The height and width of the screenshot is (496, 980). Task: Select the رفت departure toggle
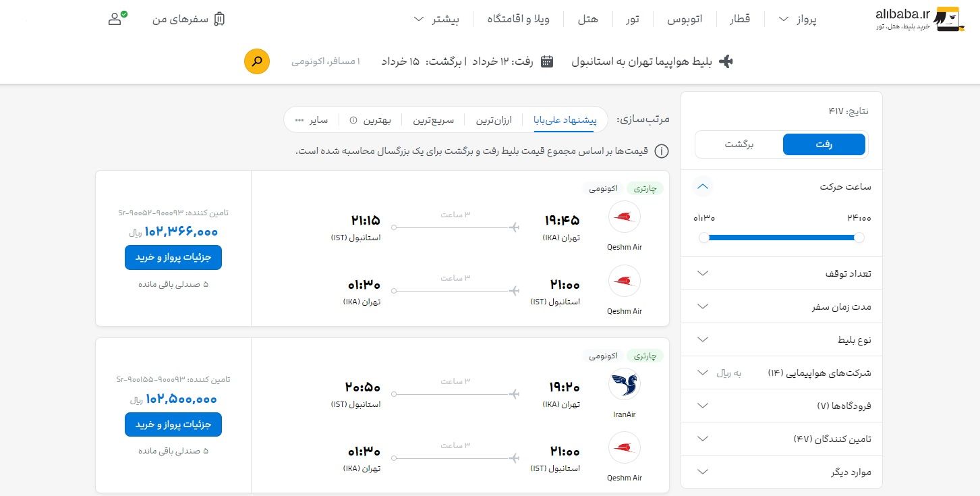click(824, 144)
